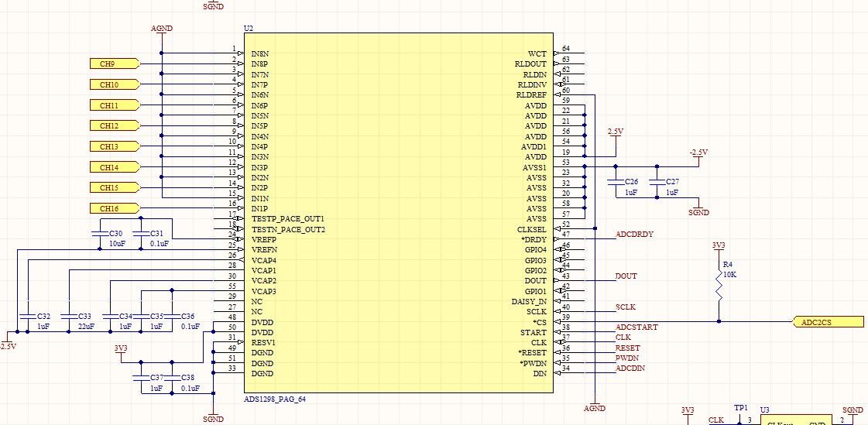Select the CH9 port symbol
This screenshot has width=868, height=425.
(x=115, y=63)
